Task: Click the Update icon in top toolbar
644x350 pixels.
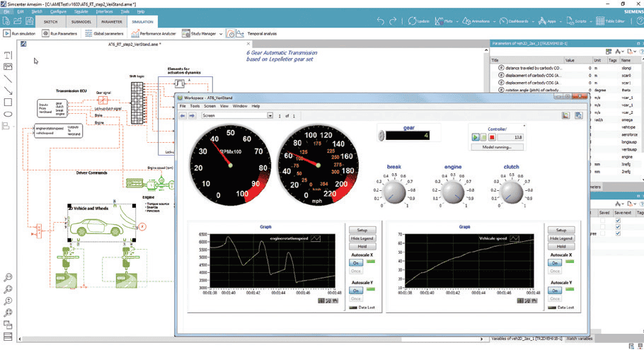Action: 412,21
